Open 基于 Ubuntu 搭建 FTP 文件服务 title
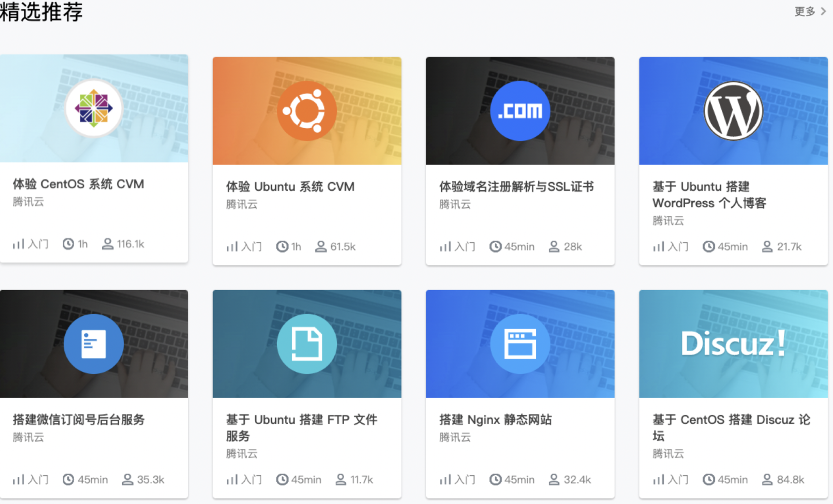833x504 pixels. (301, 427)
